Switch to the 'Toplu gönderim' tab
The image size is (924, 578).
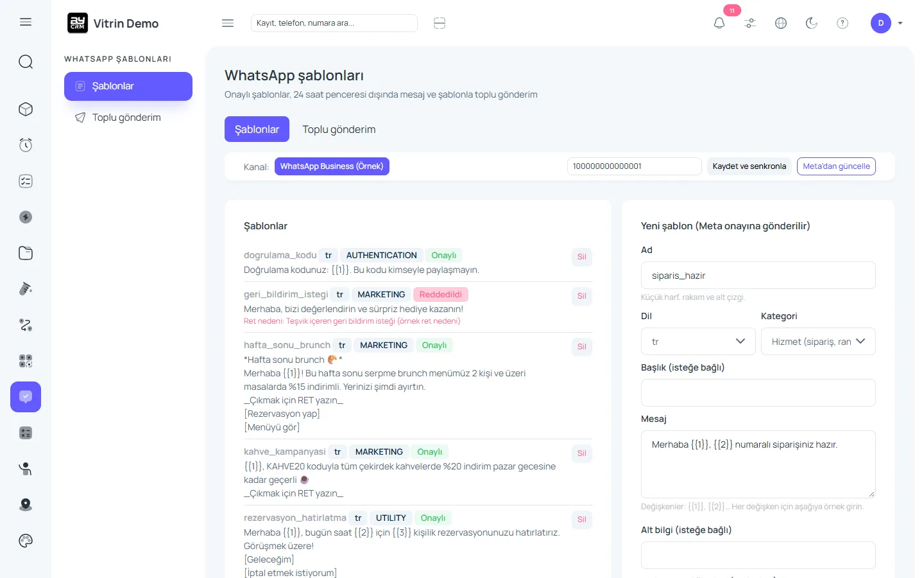point(339,129)
